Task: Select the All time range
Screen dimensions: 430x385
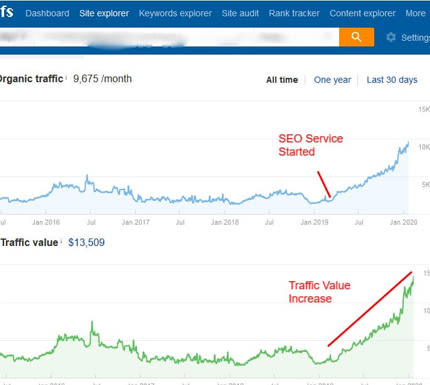Action: 282,80
